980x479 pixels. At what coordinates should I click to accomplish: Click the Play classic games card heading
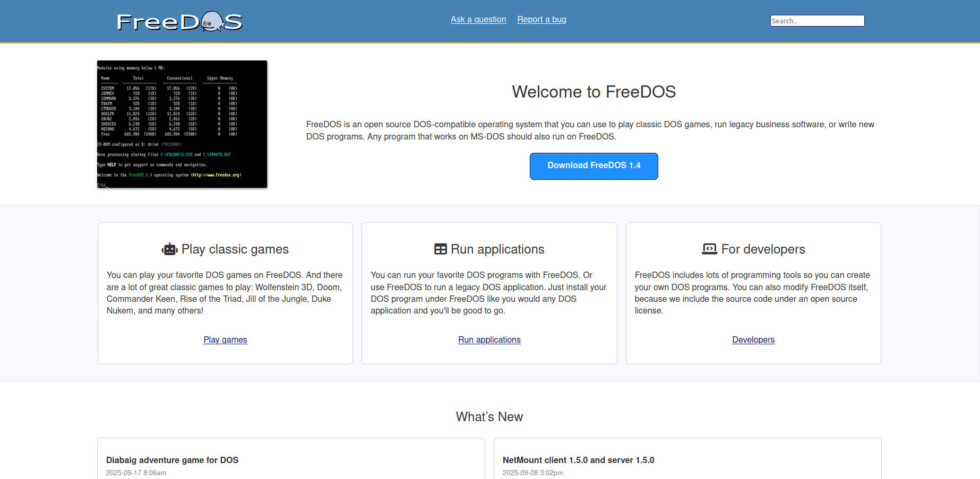point(235,249)
